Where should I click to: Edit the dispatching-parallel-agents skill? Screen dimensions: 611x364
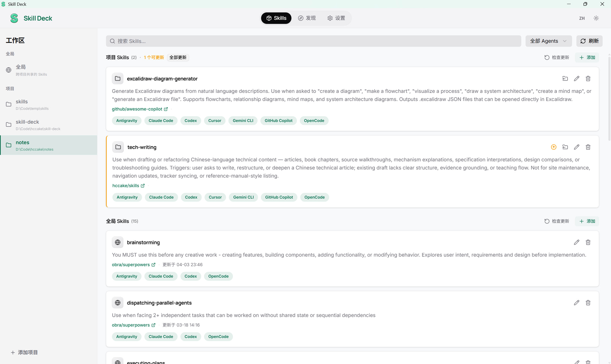576,303
